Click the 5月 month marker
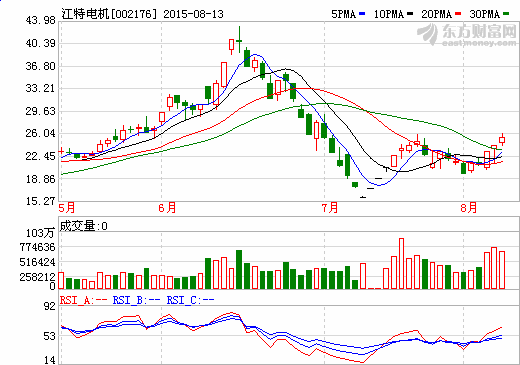Screen dimensions: 520x365 67,208
